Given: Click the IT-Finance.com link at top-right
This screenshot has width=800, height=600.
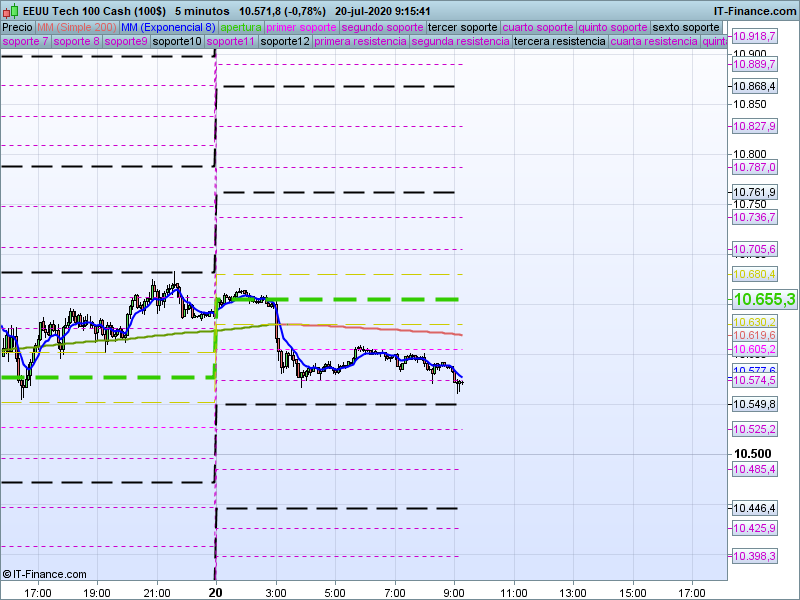Looking at the screenshot, I should click(754, 11).
